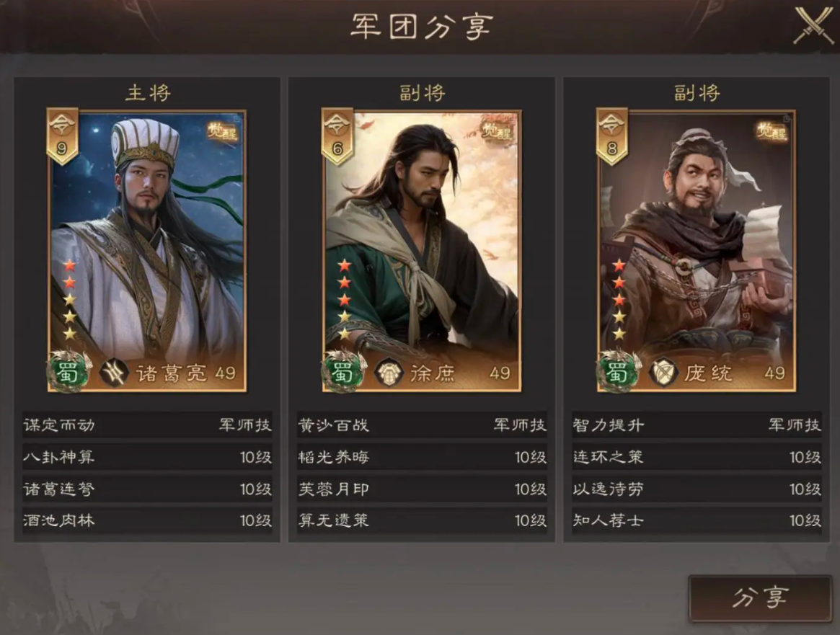Viewport: 840px width, 635px height.
Task: Select the 芙蓉月印 10级 skill row
Action: click(x=422, y=488)
